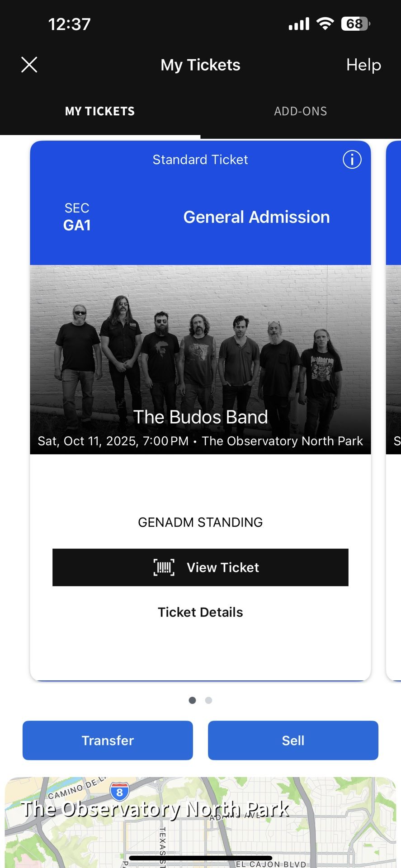Tap the battery indicator showing 68

point(356,24)
